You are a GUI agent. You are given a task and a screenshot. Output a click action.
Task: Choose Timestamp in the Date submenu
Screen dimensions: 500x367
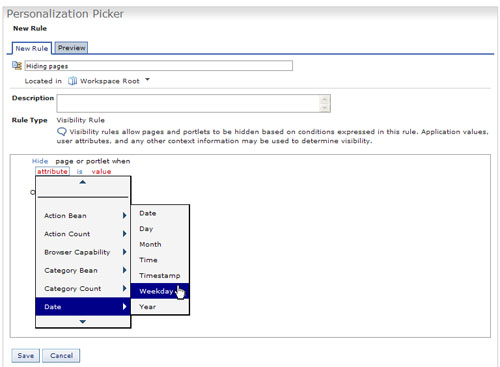tap(160, 276)
